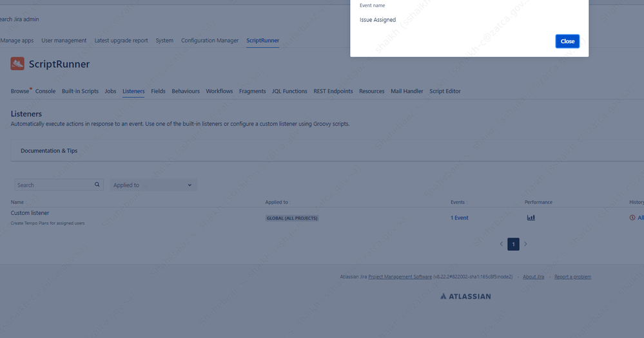Viewport: 644px width, 338px height.
Task: Click the Create Tempo Plans description text
Action: click(x=48, y=223)
